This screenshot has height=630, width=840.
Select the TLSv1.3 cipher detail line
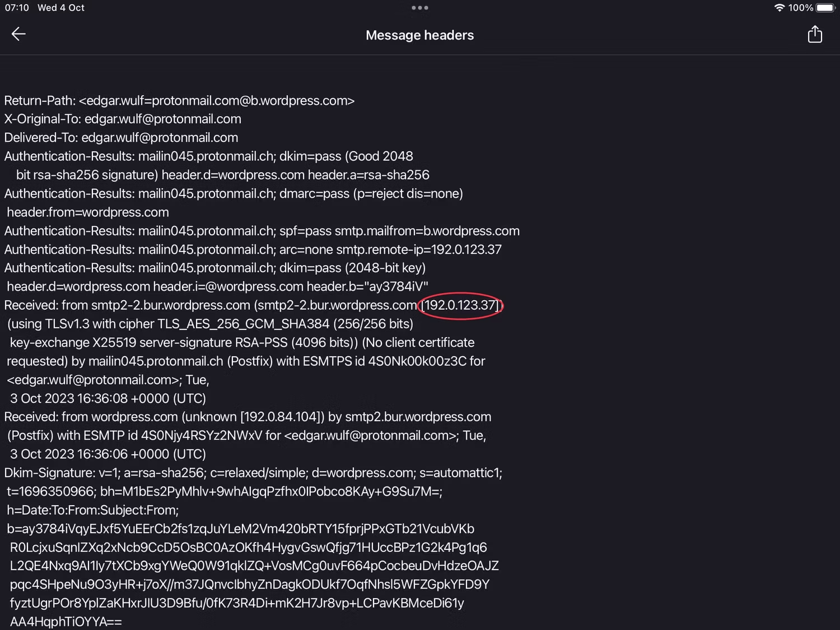click(x=210, y=324)
